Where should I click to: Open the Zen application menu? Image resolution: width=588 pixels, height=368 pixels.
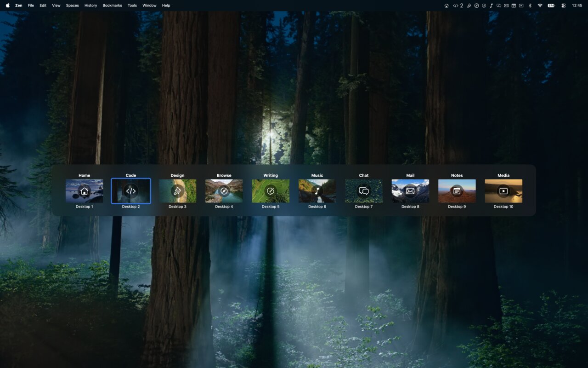coord(19,6)
